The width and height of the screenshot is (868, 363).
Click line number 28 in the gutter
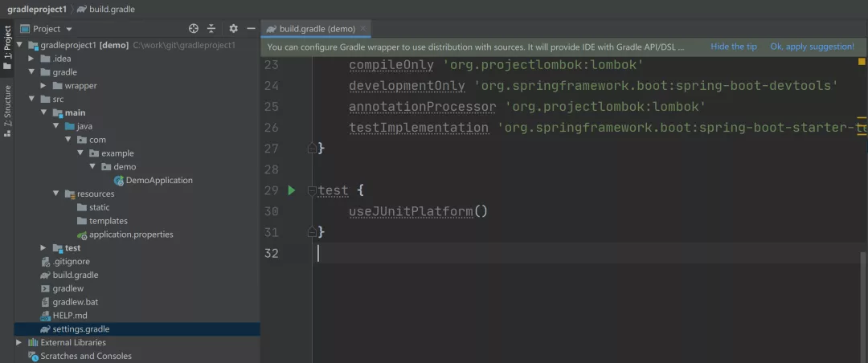coord(272,169)
